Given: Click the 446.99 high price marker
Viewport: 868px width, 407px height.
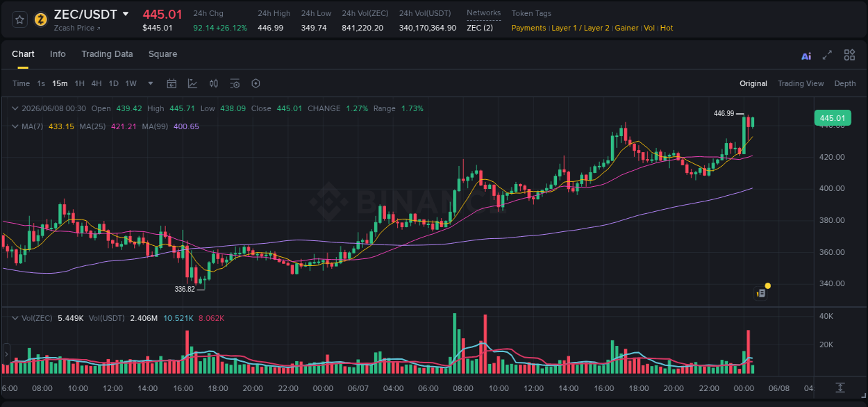Looking at the screenshot, I should point(724,113).
